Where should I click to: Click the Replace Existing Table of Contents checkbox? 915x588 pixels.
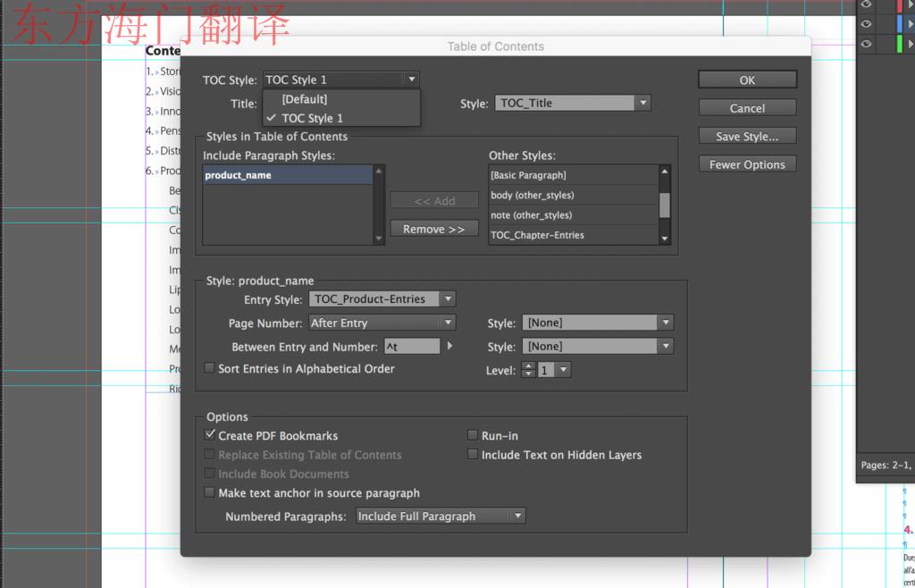209,455
